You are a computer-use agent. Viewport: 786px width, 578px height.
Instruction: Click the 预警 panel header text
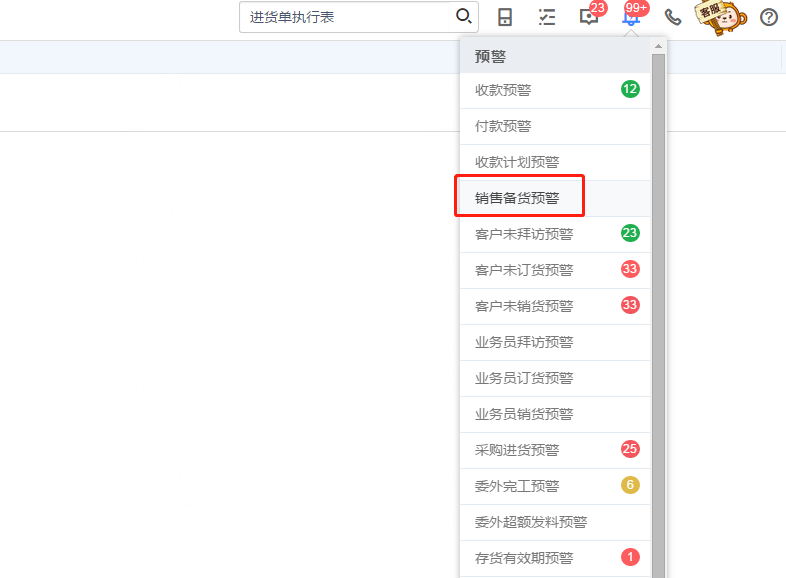tap(490, 56)
